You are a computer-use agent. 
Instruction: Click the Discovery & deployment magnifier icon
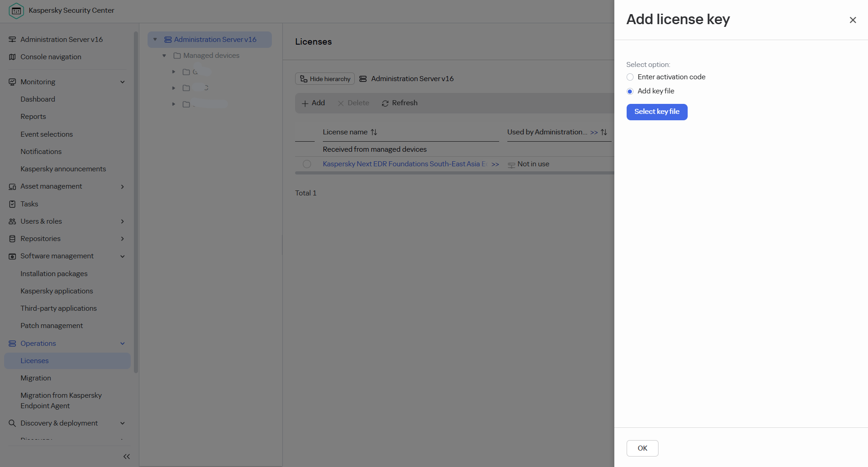click(x=12, y=423)
